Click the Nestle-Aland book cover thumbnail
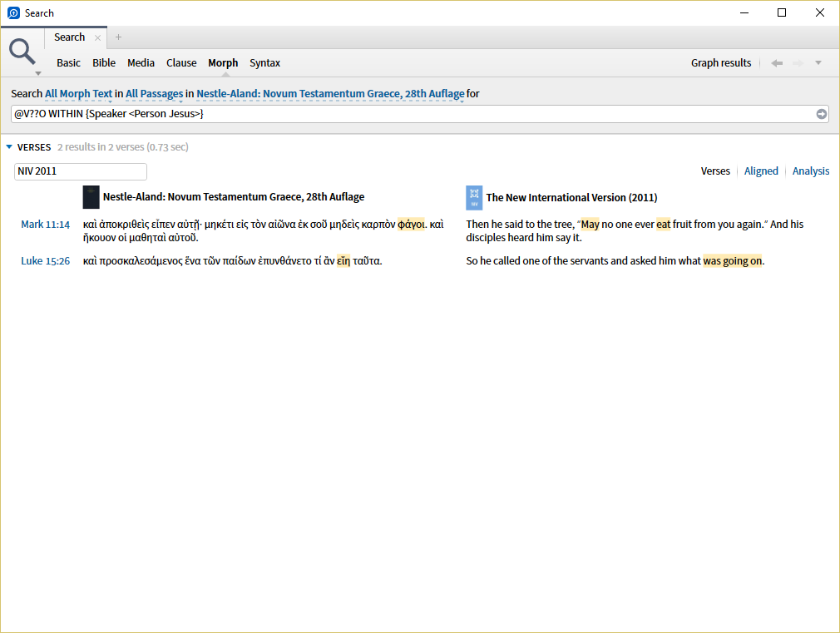The image size is (840, 633). 91,197
